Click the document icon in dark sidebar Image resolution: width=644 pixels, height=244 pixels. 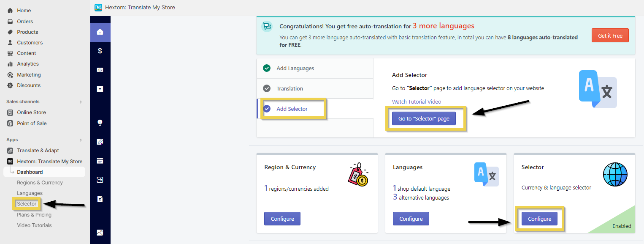click(x=100, y=199)
